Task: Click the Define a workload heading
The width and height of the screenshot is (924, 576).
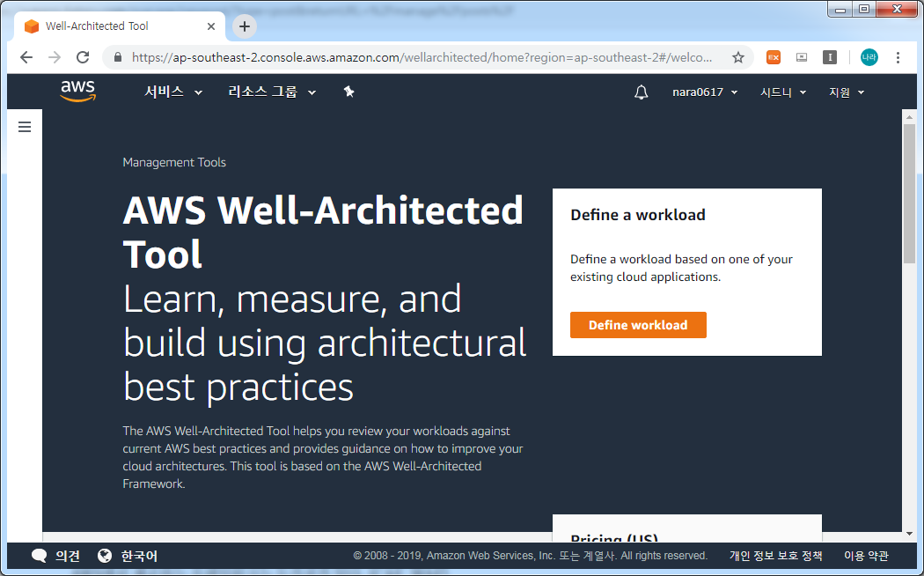Action: (638, 215)
